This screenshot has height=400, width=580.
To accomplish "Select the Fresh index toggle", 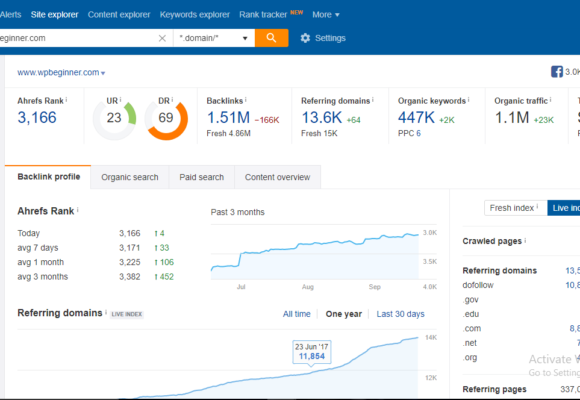I will pos(516,208).
